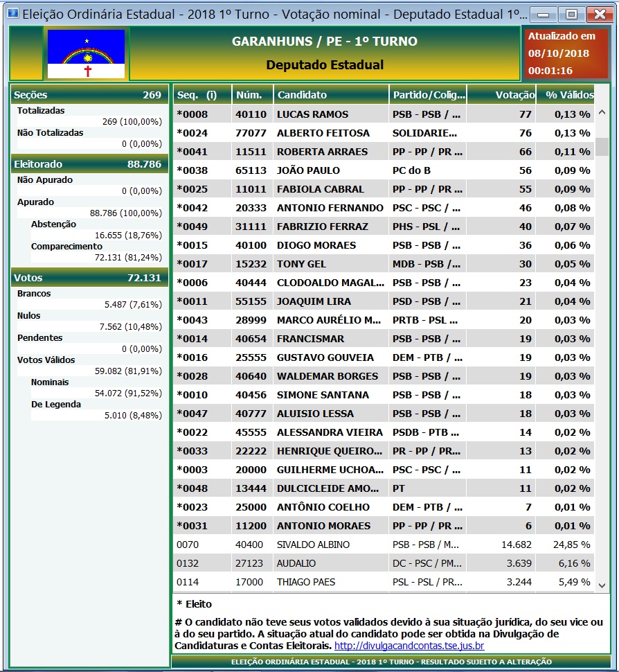Screen dimensions: 619x672
Task: Click the app icon in title bar
Action: tap(13, 14)
